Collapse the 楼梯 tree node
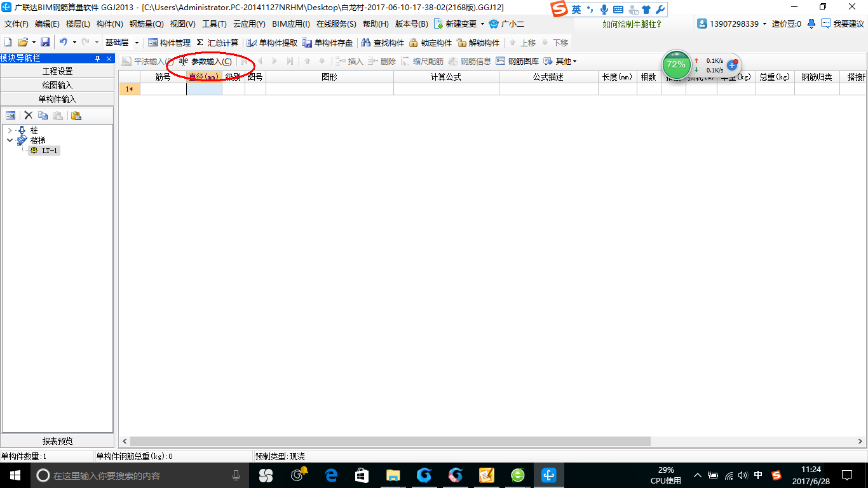This screenshot has height=488, width=868. [10, 140]
